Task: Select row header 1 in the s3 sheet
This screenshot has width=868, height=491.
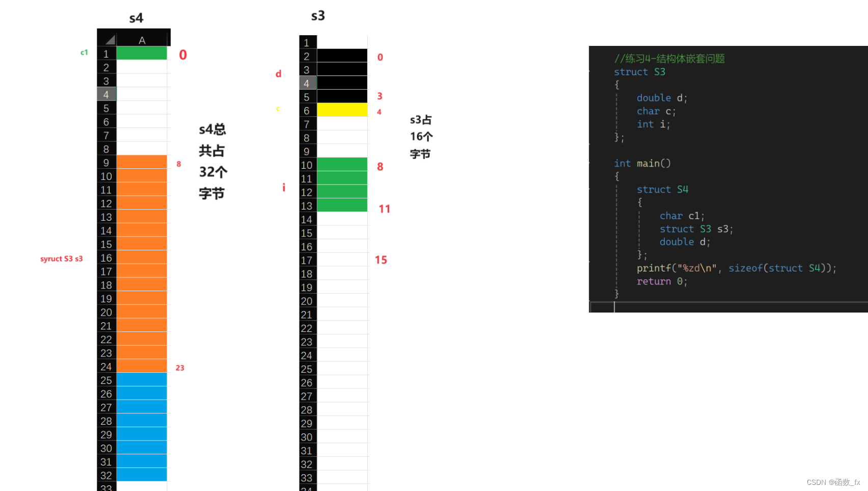Action: 308,42
